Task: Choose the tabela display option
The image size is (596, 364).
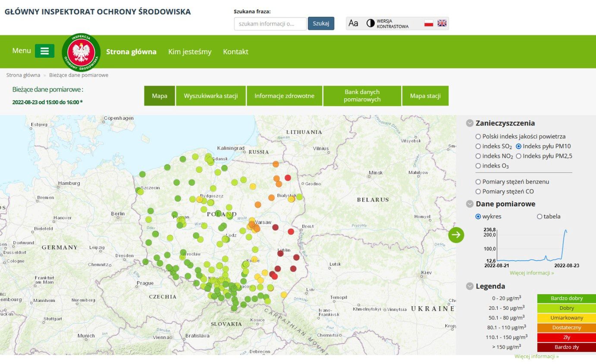Action: tap(540, 217)
